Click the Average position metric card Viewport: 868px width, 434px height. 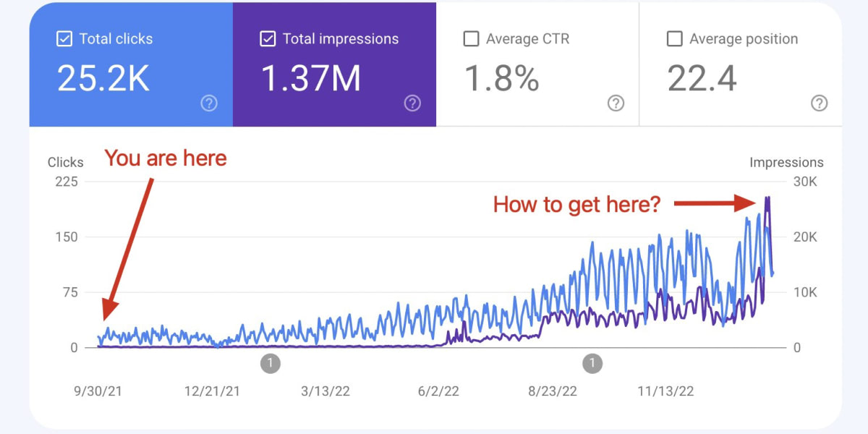740,65
